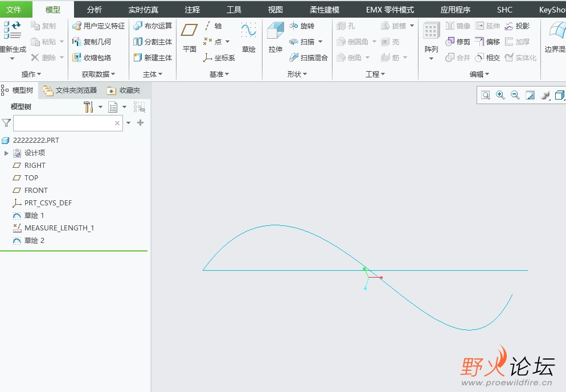Open the 主体 group dropdown
This screenshot has height=392, width=566.
pyautogui.click(x=153, y=75)
